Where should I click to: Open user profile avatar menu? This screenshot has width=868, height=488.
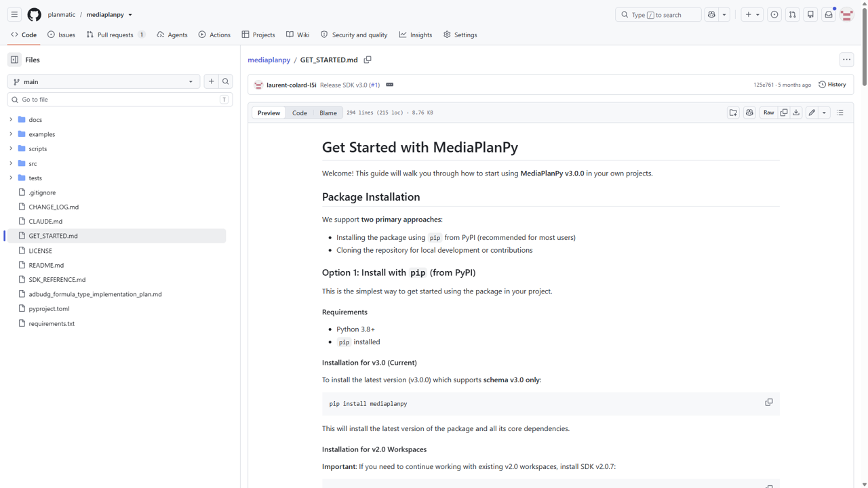pos(846,14)
